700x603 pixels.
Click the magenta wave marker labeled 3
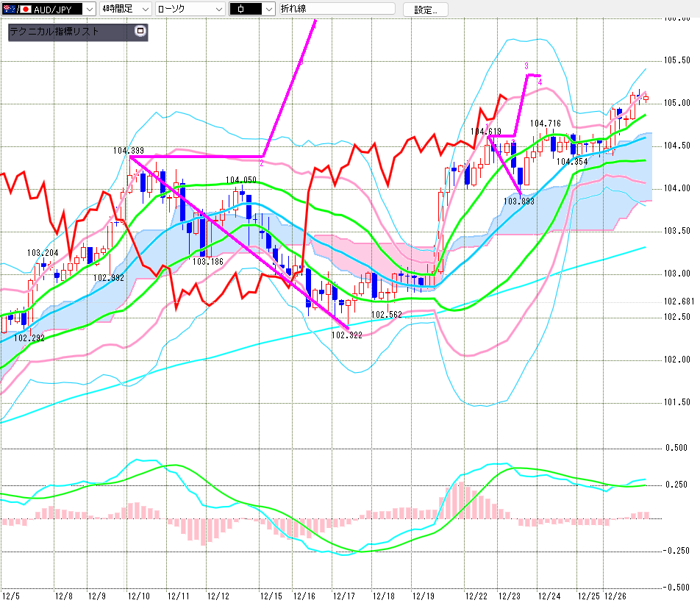tap(526, 66)
